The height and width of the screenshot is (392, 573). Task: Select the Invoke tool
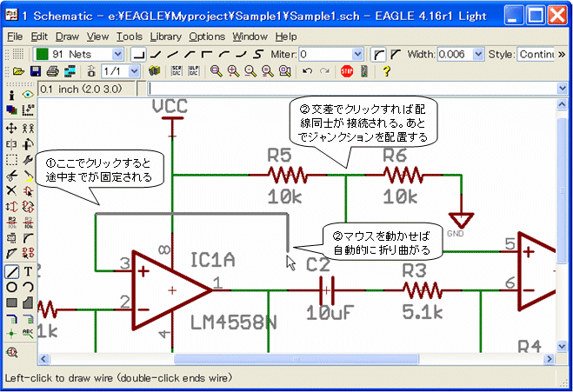(x=28, y=253)
